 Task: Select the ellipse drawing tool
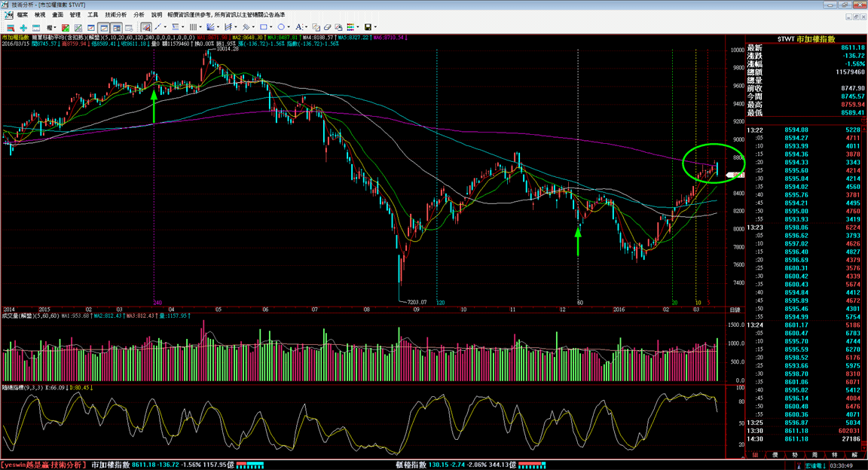coord(281,27)
